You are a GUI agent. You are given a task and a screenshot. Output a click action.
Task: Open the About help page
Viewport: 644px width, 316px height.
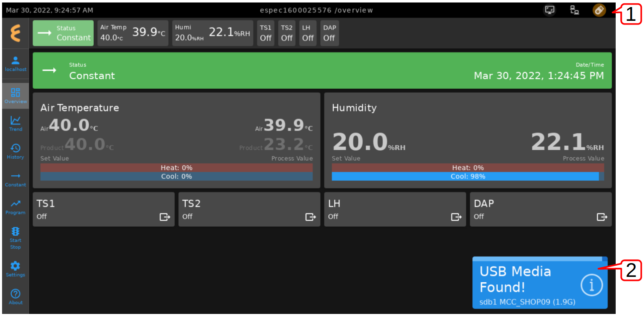click(15, 297)
